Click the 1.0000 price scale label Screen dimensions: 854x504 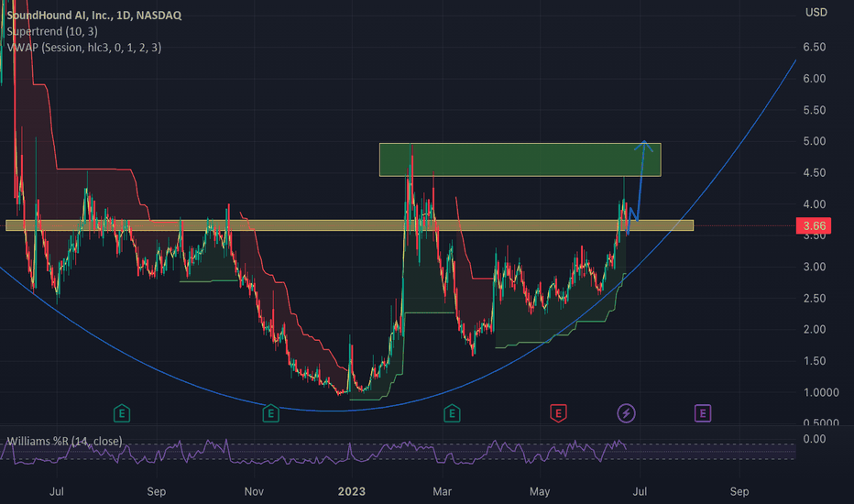click(821, 392)
